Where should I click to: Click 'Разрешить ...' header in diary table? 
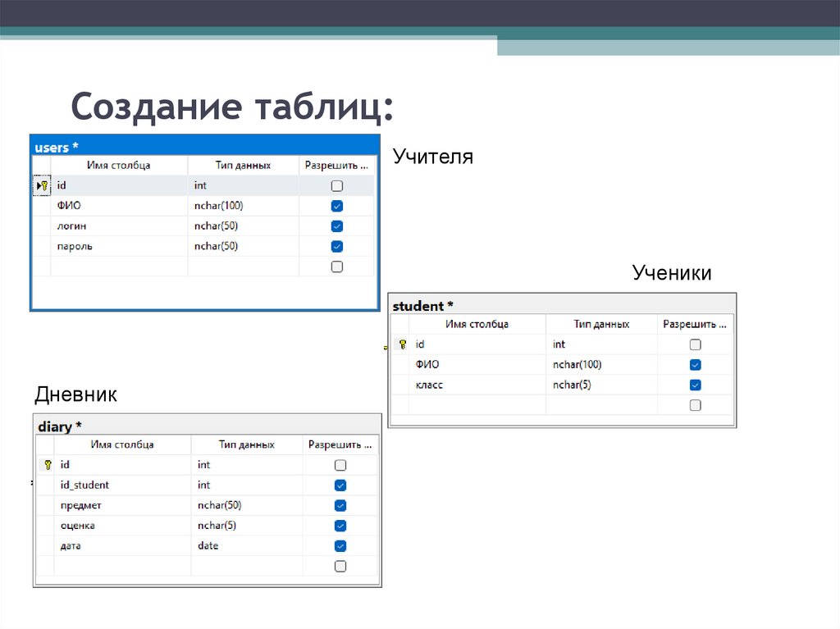[x=340, y=444]
